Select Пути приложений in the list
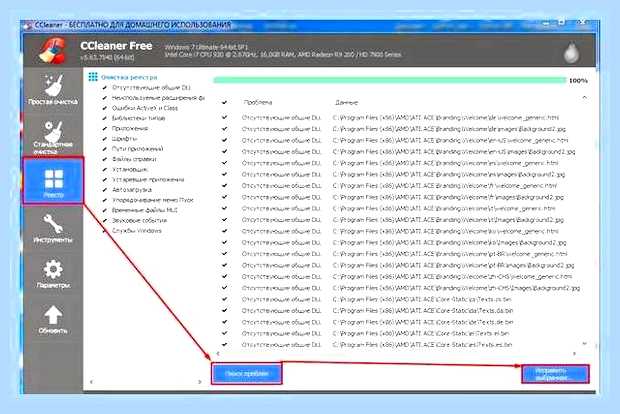 point(137,149)
